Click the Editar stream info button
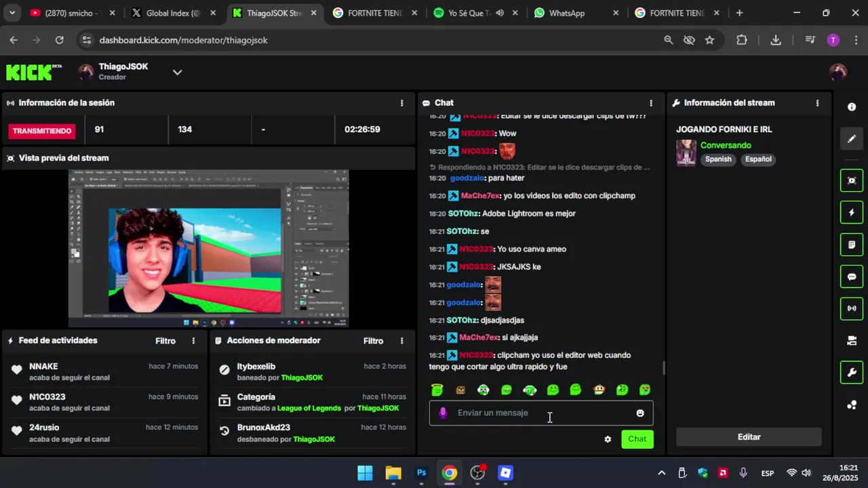868x488 pixels. (749, 437)
